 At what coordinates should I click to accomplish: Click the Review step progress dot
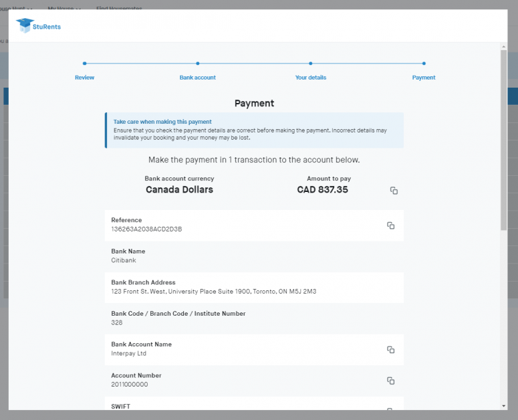(85, 63)
